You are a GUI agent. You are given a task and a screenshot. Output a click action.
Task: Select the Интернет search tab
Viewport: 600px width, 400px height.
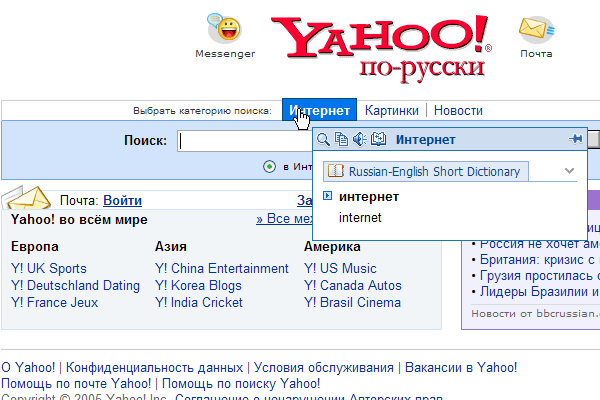tap(320, 110)
